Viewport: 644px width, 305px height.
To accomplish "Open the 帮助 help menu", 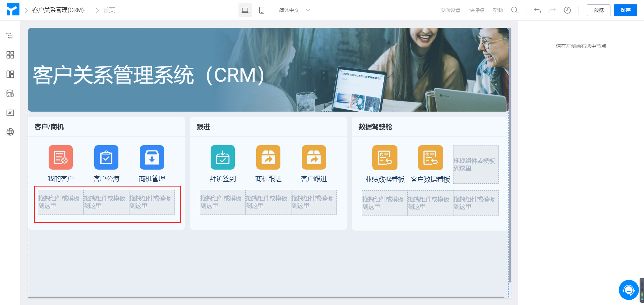I will tap(498, 10).
